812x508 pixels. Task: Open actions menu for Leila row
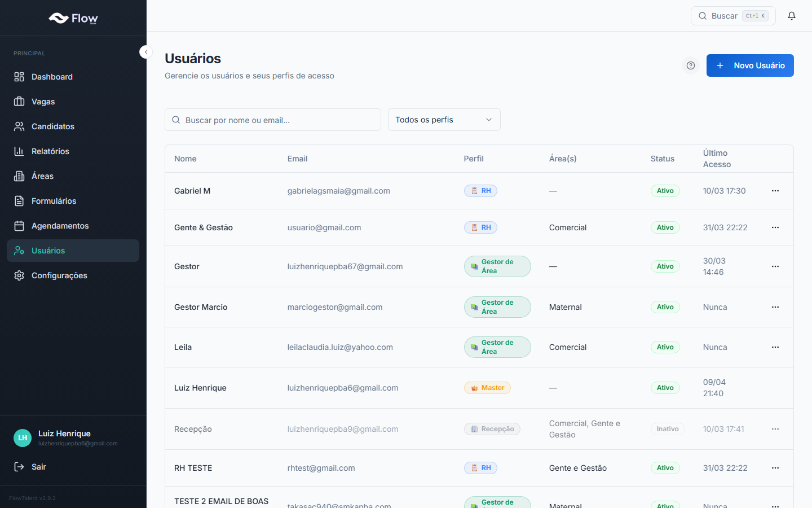(x=775, y=347)
